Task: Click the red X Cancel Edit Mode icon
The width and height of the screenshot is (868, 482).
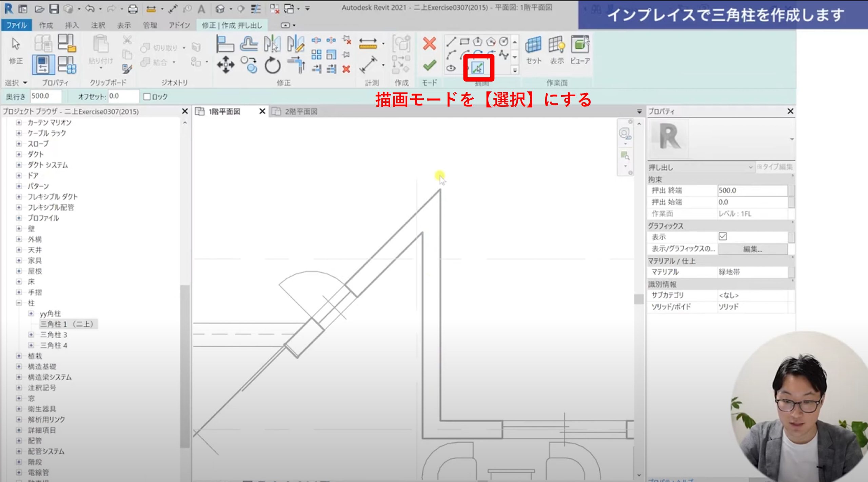Action: coord(429,43)
